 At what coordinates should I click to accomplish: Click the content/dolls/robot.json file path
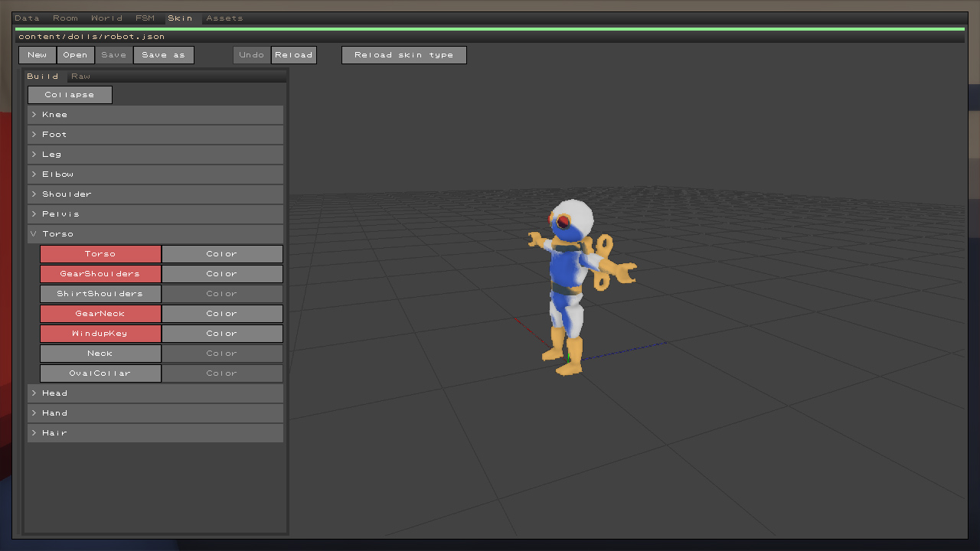92,37
